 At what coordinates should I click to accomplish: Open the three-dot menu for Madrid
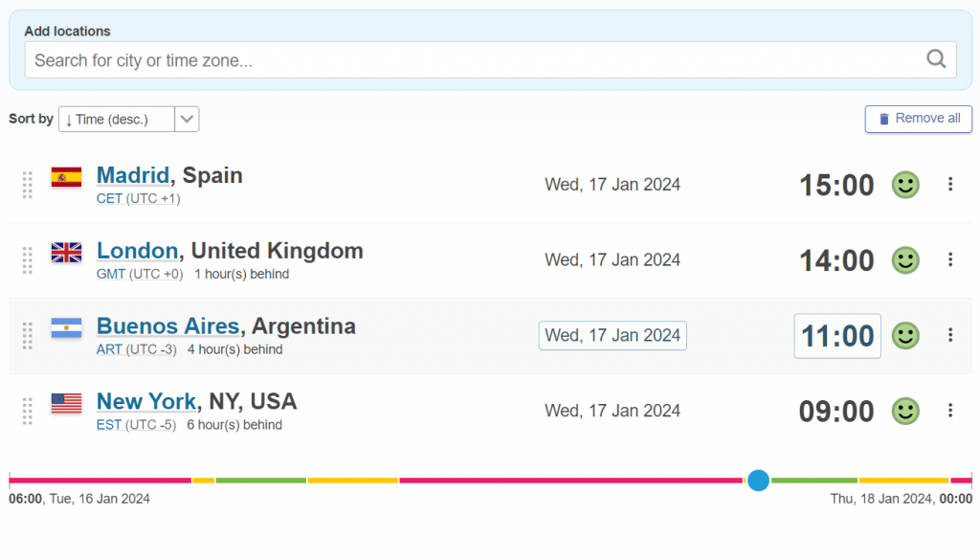(x=950, y=185)
